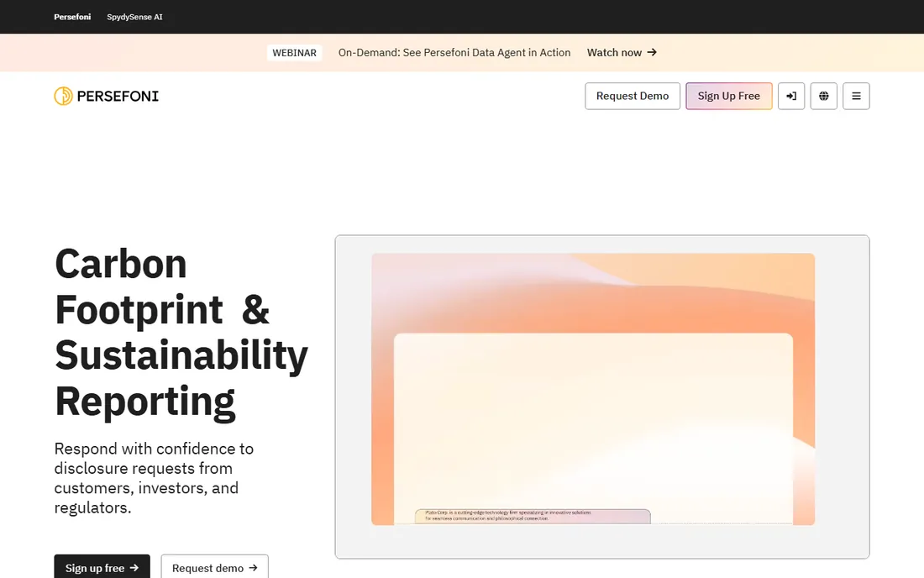Screen dimensions: 924x578
Task: Switch to the SpydySense AI tab
Action: (x=134, y=17)
